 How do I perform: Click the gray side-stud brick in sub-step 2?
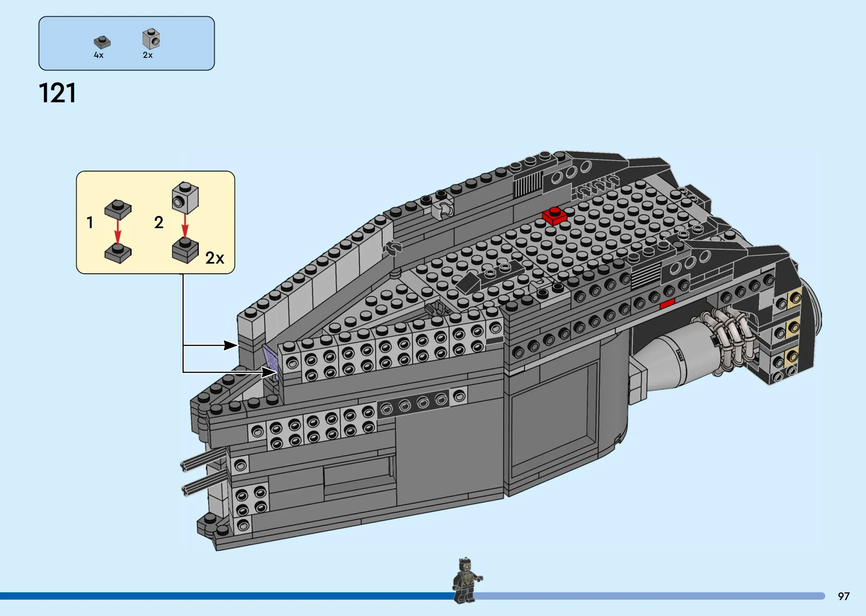(185, 198)
